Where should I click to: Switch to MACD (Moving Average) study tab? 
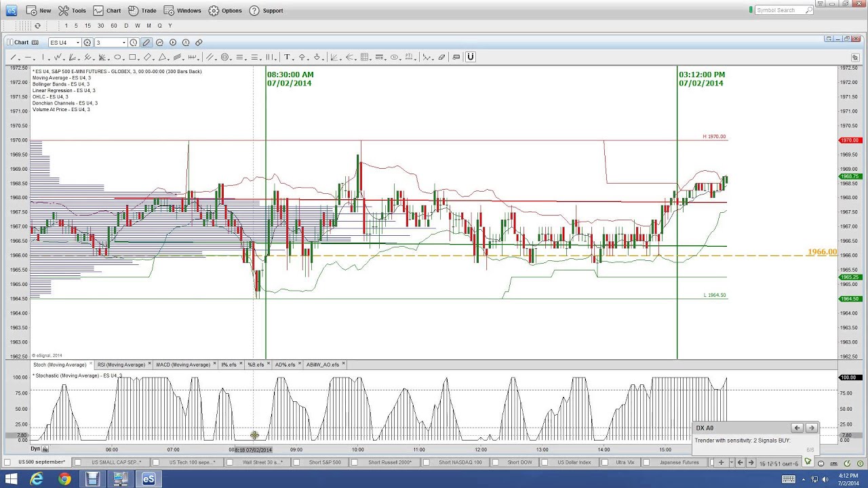(x=183, y=365)
